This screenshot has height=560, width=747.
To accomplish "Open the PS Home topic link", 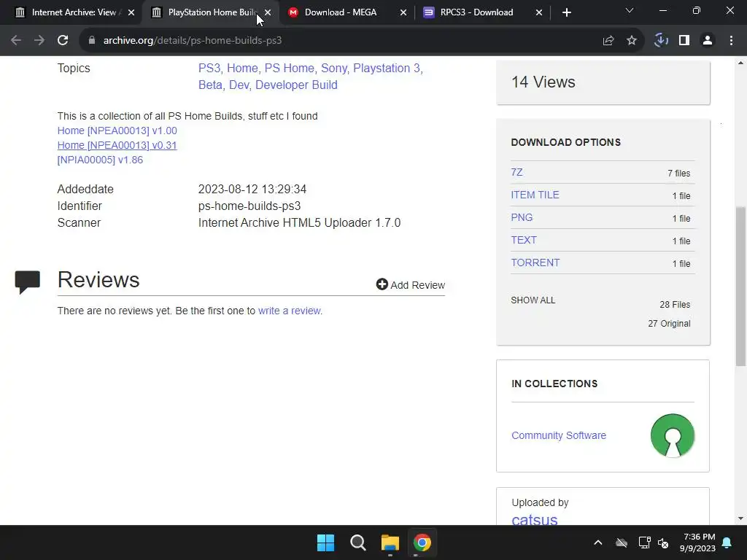I will click(289, 68).
